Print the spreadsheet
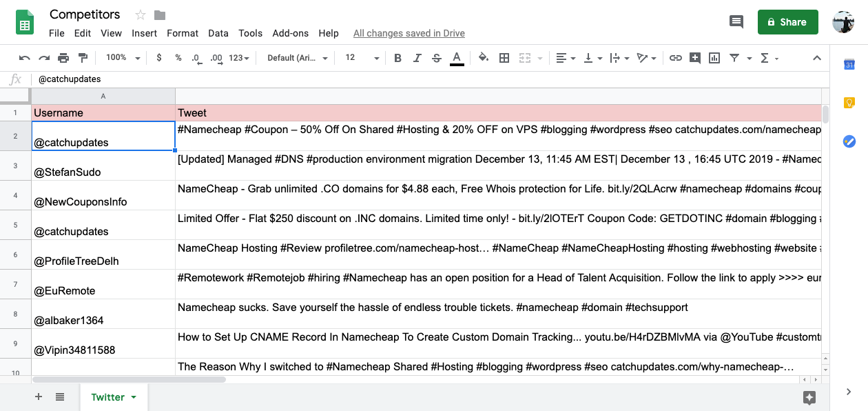Viewport: 868px width, 411px height. [63, 58]
